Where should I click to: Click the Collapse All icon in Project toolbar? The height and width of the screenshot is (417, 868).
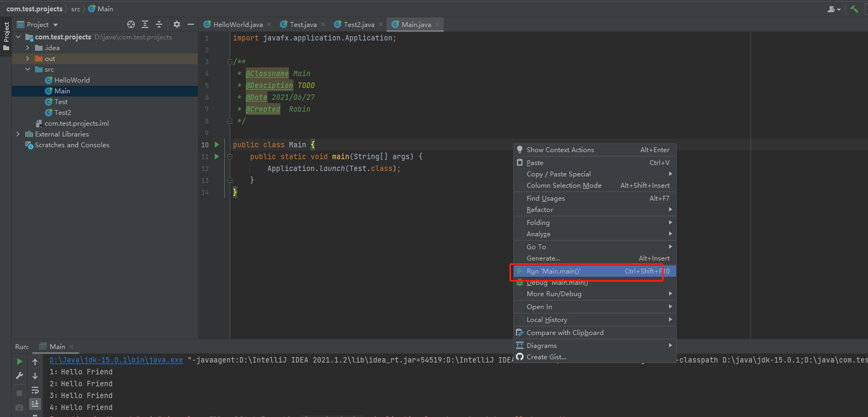(159, 24)
